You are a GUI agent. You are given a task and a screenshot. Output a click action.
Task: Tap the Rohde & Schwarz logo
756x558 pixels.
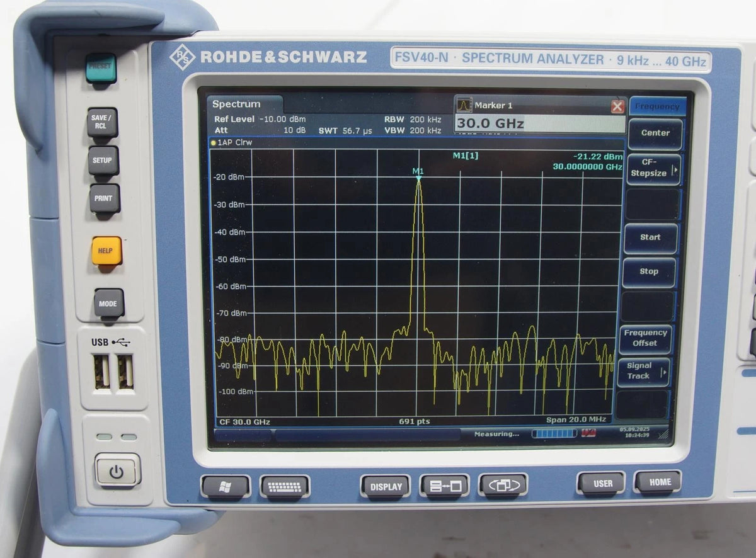268,57
